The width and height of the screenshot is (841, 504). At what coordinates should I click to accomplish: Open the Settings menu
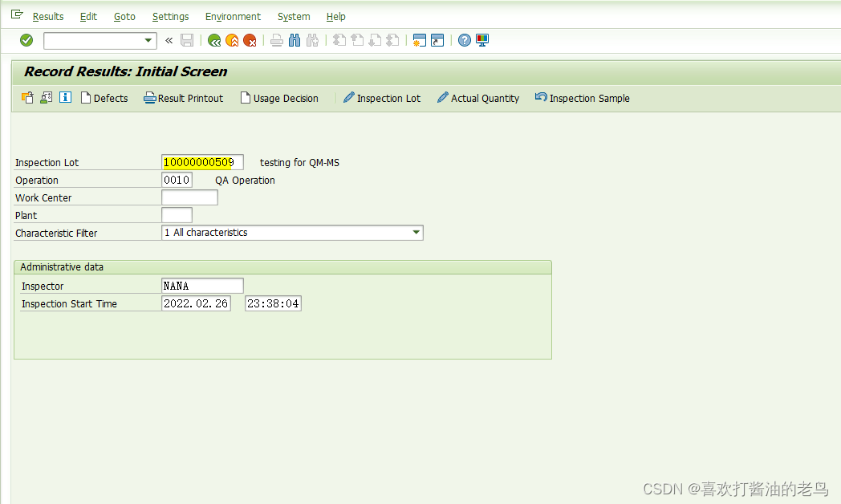coord(171,17)
